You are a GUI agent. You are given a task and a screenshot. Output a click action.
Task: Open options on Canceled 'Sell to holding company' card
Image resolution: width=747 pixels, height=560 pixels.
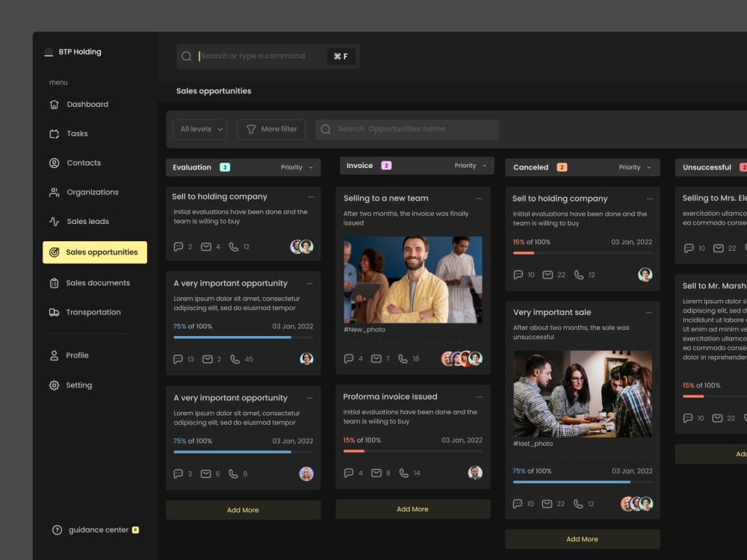click(649, 199)
